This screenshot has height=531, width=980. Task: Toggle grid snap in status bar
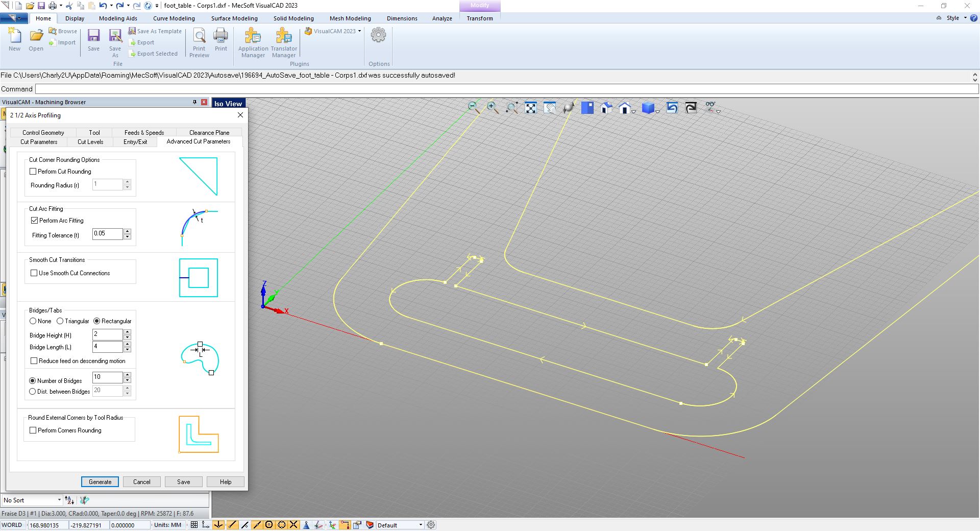click(x=194, y=525)
